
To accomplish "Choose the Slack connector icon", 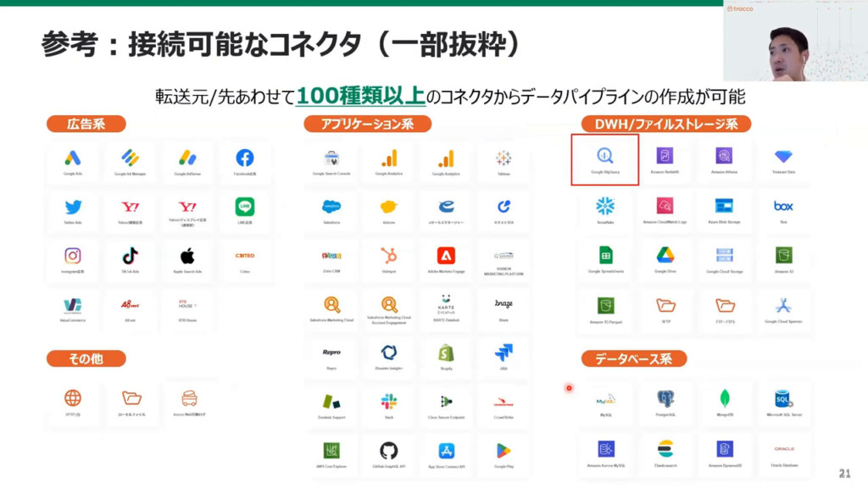I will 389,402.
